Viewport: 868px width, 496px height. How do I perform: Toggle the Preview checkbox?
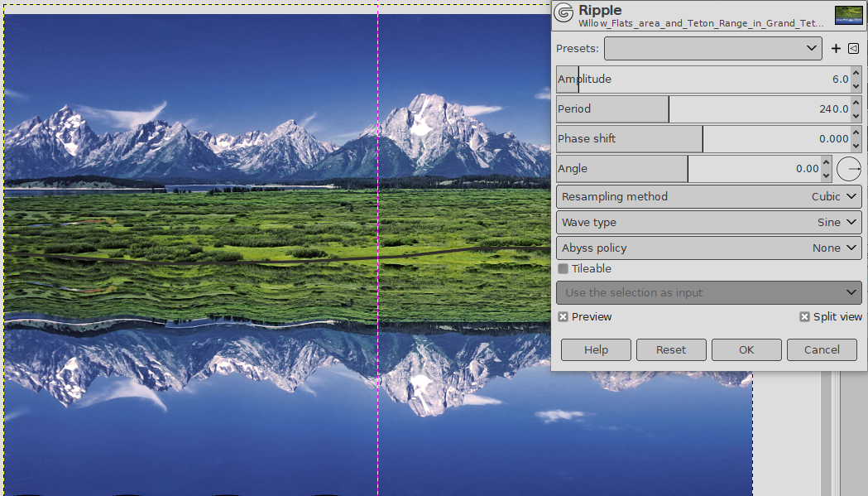coord(563,317)
